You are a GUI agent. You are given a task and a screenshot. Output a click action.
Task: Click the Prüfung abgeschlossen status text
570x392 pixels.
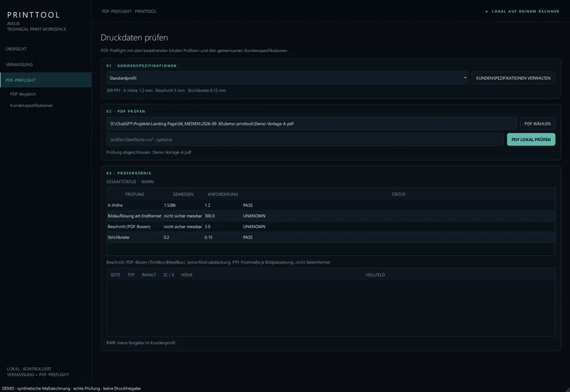149,153
